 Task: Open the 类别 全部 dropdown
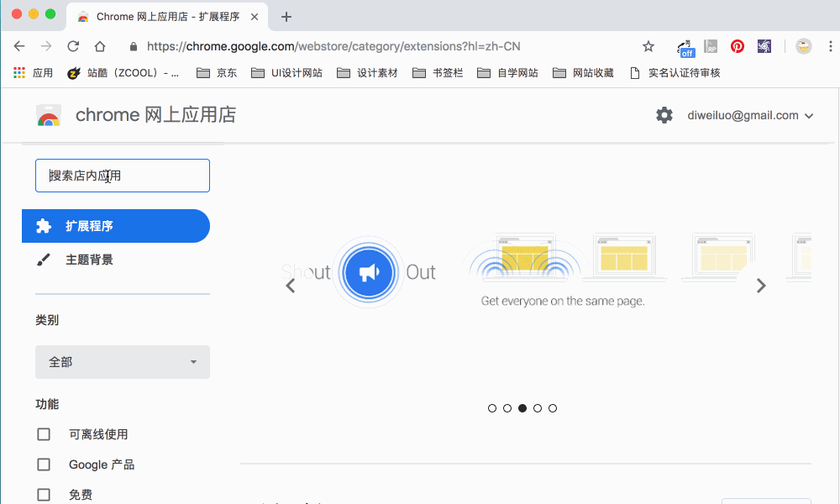(123, 362)
